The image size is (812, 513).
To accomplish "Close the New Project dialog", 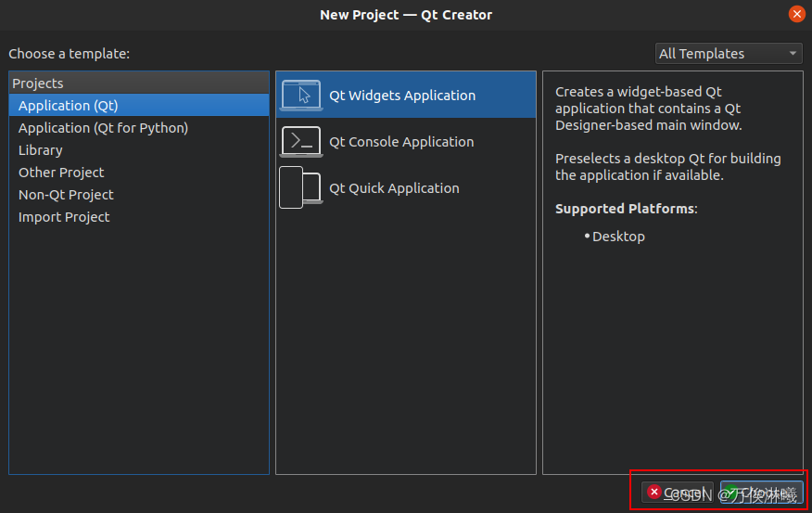I will tap(796, 14).
